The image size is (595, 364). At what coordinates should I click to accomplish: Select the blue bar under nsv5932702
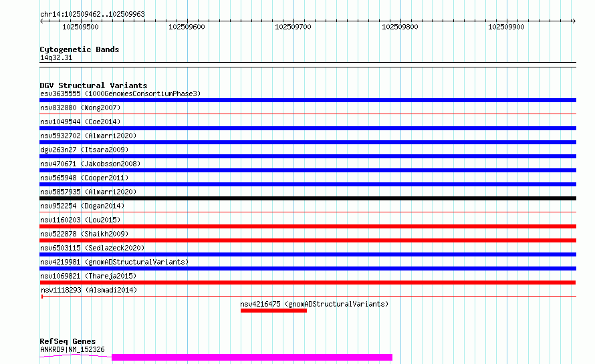(x=308, y=142)
